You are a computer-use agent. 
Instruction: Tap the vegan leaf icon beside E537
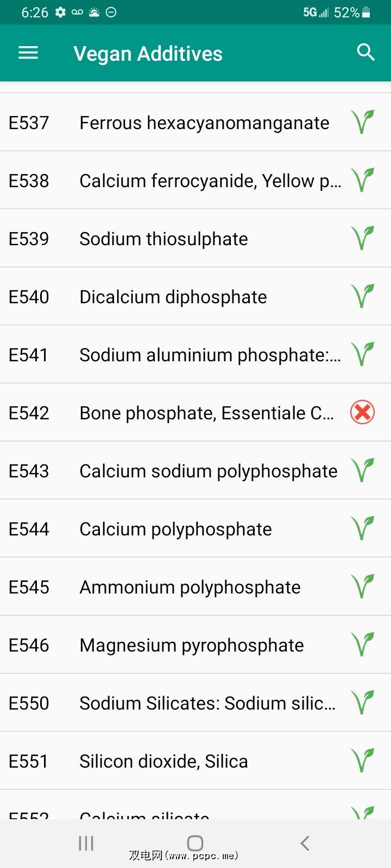[362, 123]
